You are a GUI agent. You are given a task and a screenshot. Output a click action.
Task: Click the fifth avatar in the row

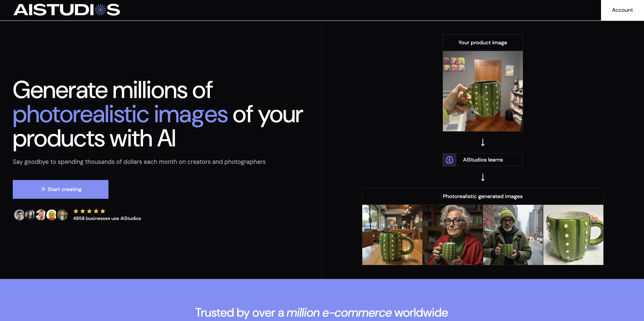(62, 215)
